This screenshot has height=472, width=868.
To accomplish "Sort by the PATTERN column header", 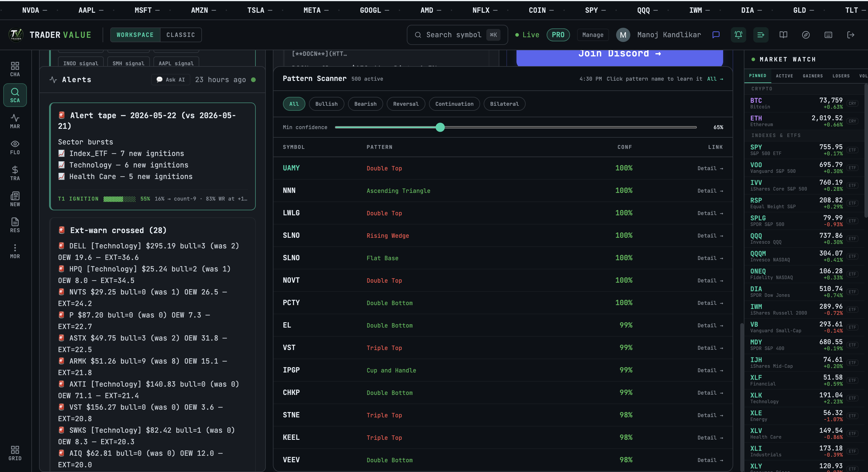I will 379,147.
